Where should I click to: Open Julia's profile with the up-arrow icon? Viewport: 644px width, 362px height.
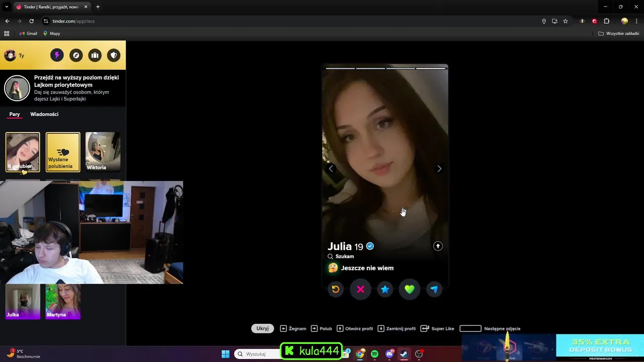coord(438,246)
